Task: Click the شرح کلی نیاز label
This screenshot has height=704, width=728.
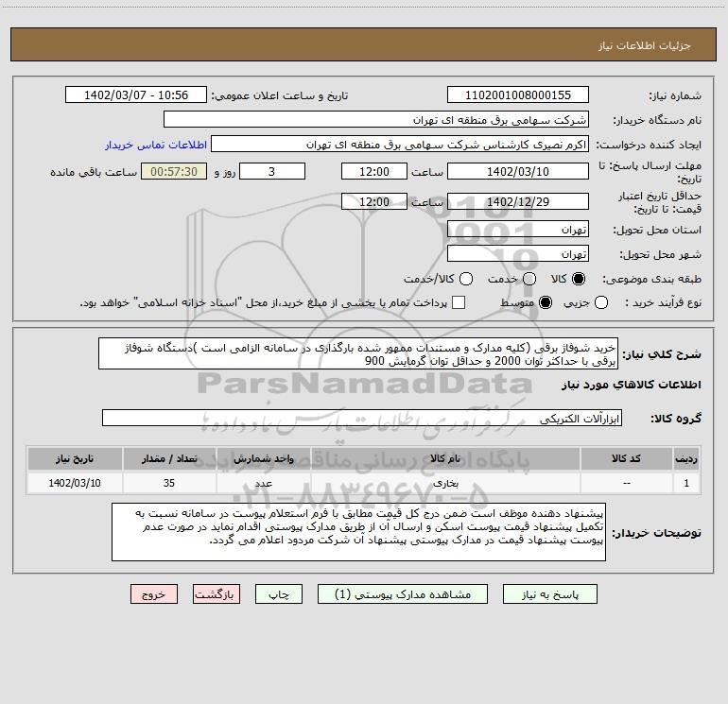Action: (x=662, y=354)
